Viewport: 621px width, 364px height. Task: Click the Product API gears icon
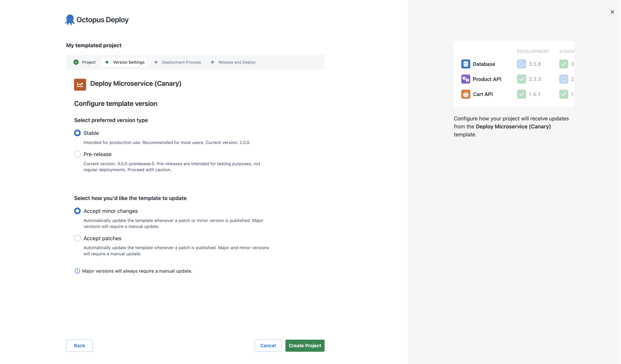[x=465, y=79]
